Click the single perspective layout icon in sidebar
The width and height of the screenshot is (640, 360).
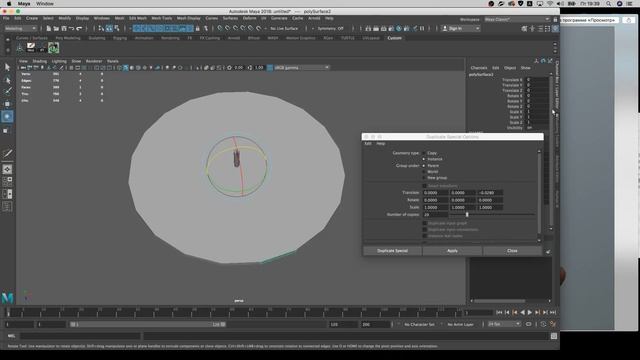(x=7, y=169)
